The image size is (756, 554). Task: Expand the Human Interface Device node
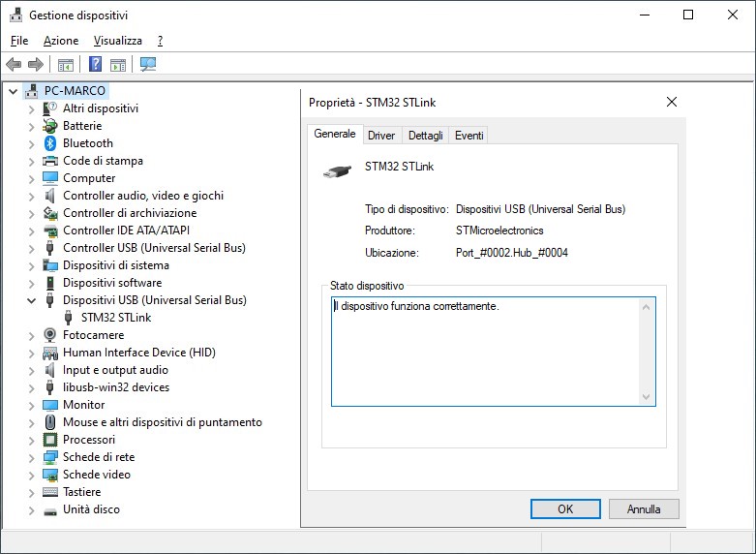[31, 354]
